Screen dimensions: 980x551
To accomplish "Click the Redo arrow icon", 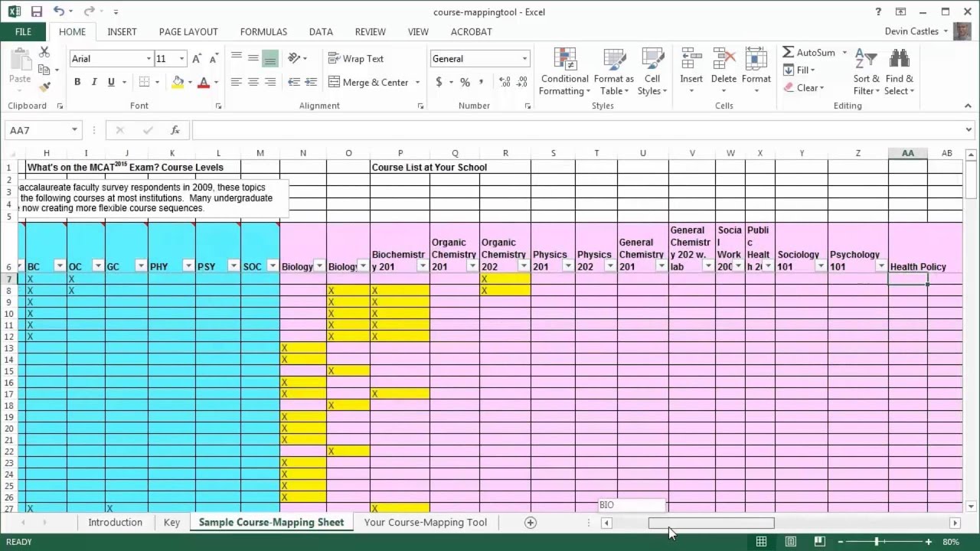I will tap(89, 11).
